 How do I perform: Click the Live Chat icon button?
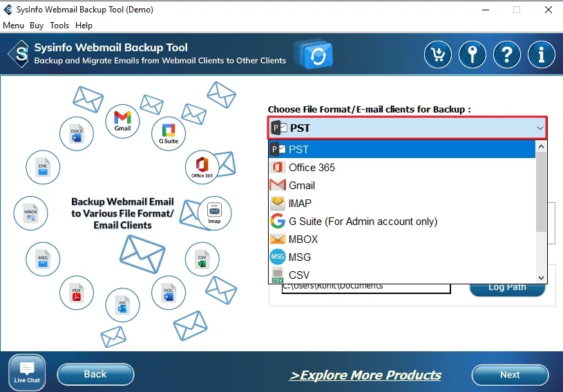pyautogui.click(x=27, y=373)
